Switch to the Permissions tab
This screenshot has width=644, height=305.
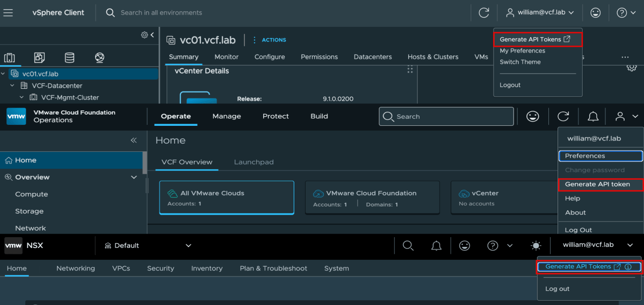coord(319,57)
